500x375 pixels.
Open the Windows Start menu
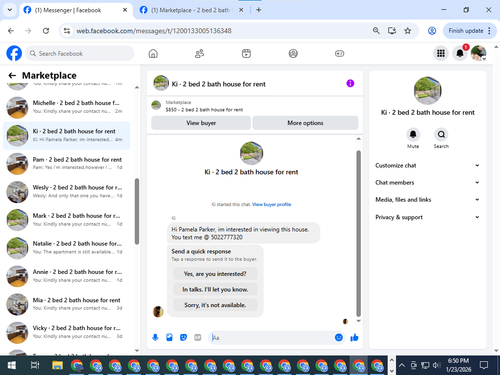(x=11, y=365)
